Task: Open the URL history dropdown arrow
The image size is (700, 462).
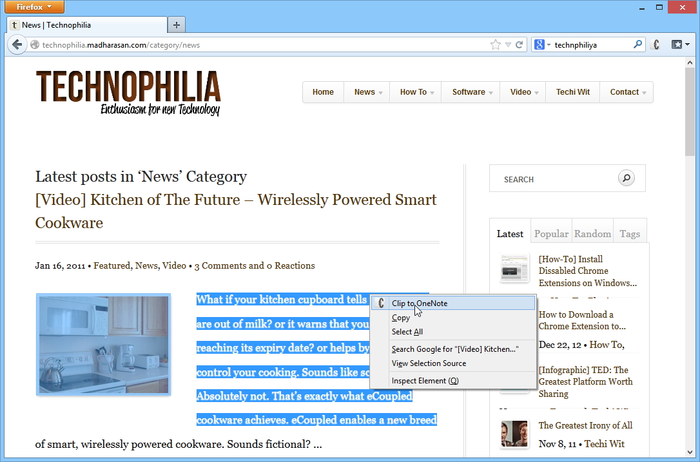Action: point(508,45)
